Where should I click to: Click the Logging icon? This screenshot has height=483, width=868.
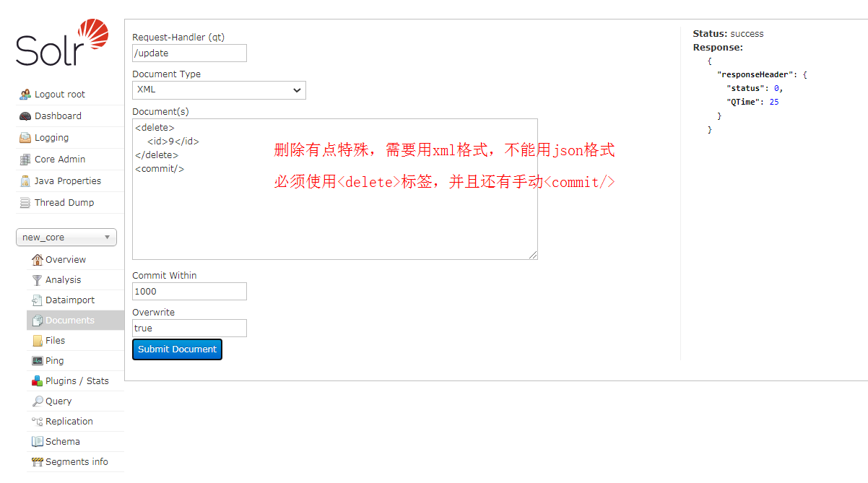pos(25,138)
